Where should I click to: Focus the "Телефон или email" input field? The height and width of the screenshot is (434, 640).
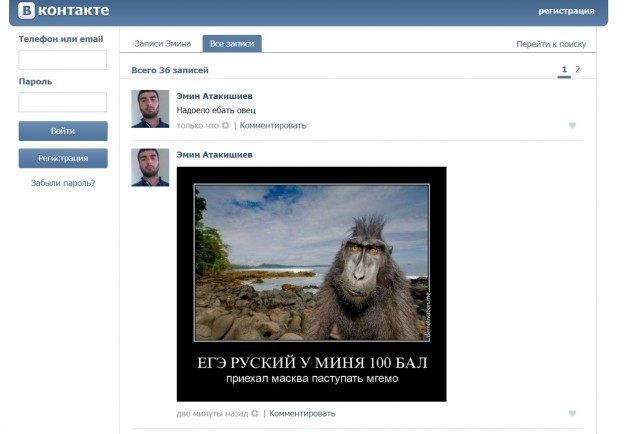(62, 60)
